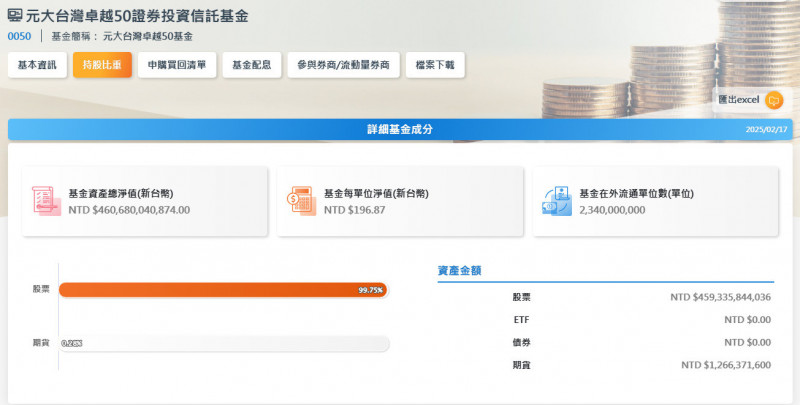Image resolution: width=800 pixels, height=405 pixels.
Task: Click the orange excel export icon
Action: click(x=774, y=100)
